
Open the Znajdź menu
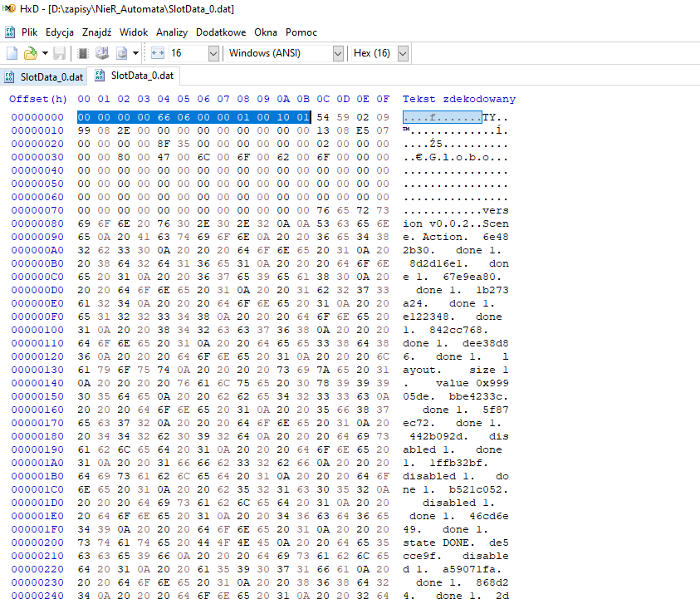click(96, 32)
